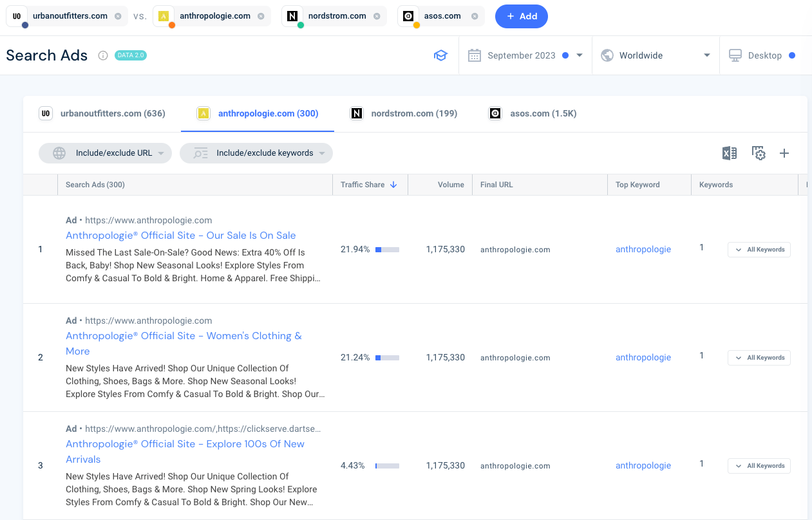This screenshot has height=520, width=812.
Task: Click the traffic share bar on row one
Action: coord(386,249)
